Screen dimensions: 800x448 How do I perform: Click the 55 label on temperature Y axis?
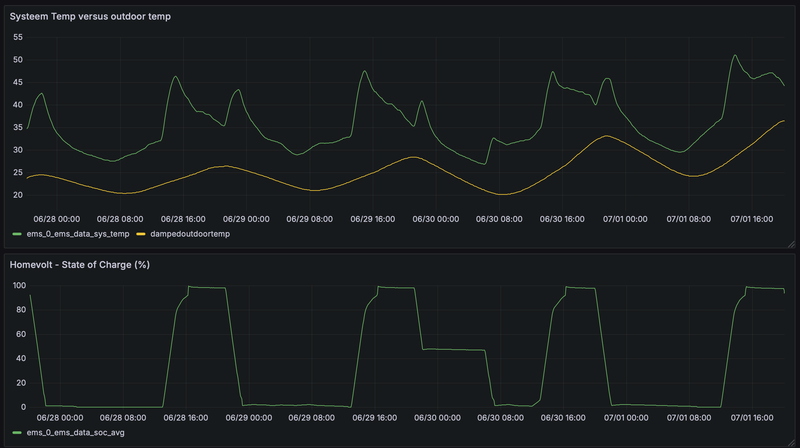(18, 37)
